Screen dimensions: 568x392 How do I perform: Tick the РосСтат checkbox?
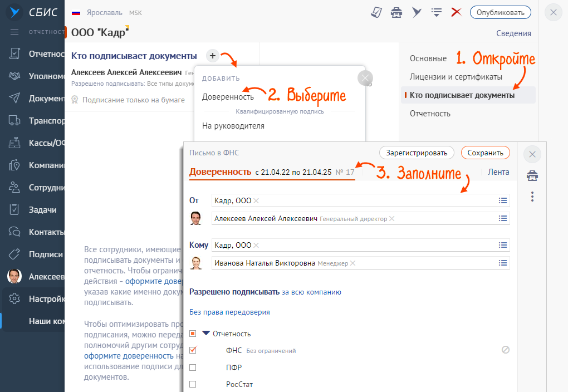tap(193, 384)
